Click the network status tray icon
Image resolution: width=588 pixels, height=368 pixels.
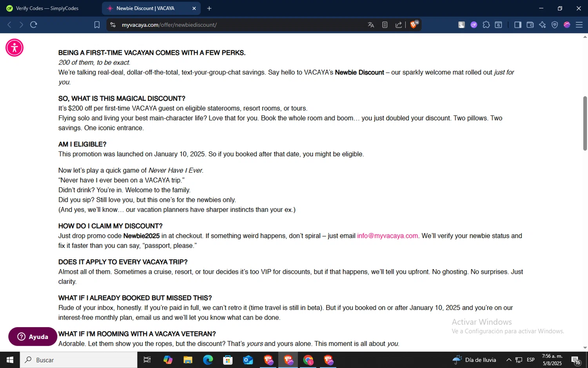(519, 360)
